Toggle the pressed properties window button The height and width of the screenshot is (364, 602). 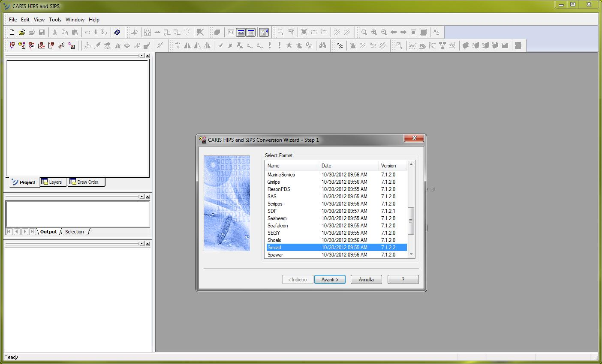[x=264, y=32]
